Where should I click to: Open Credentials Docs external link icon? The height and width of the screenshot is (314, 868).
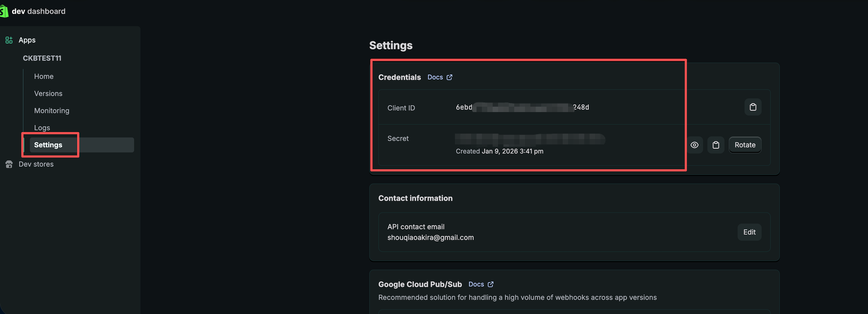click(449, 77)
